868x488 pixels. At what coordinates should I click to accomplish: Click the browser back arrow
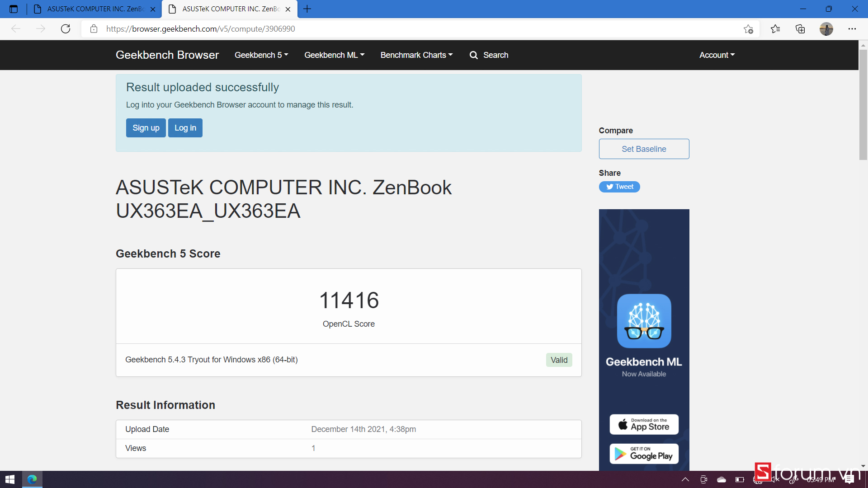tap(16, 29)
